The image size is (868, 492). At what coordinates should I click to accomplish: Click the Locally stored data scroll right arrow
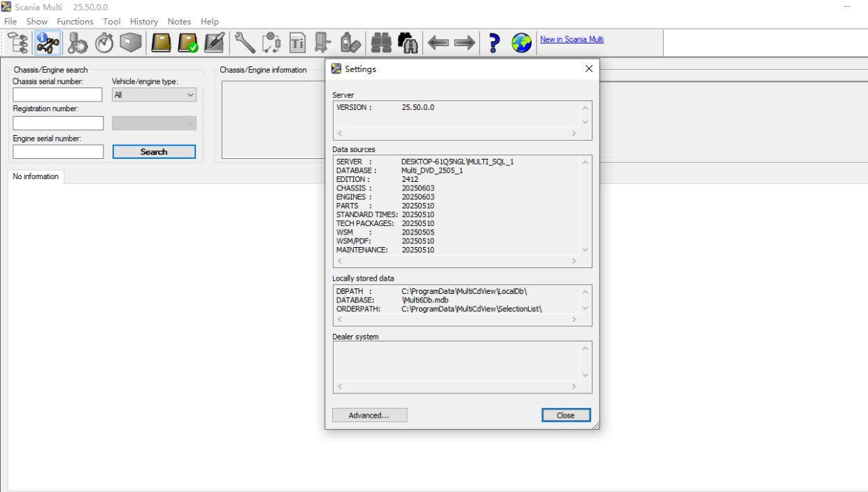(574, 319)
